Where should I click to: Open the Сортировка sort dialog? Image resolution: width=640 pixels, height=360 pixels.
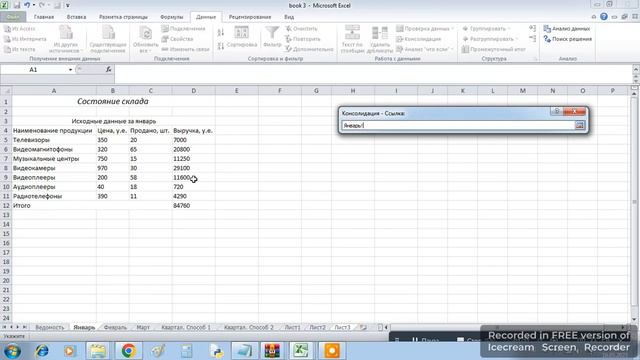pos(242,37)
